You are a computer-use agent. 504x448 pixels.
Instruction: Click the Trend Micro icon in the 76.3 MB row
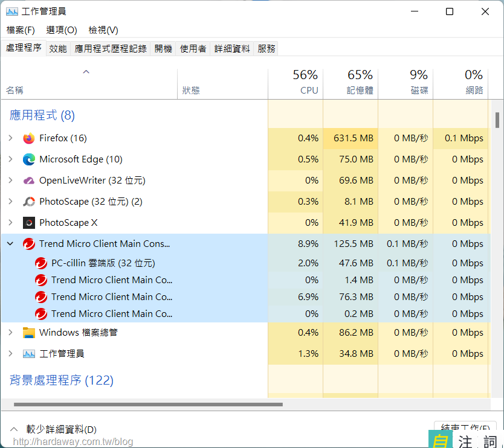(41, 297)
